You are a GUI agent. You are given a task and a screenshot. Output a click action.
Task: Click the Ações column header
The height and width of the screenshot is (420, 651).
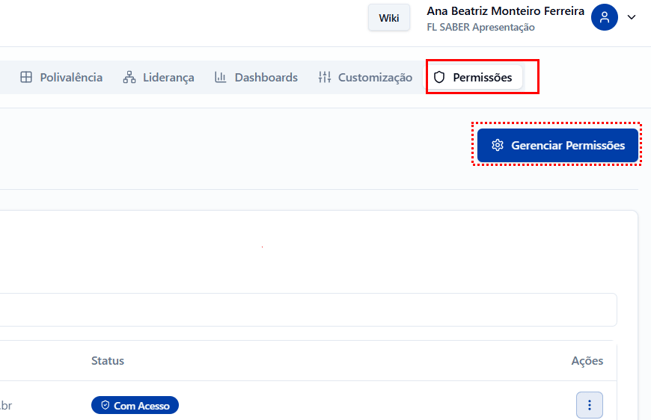pyautogui.click(x=587, y=360)
